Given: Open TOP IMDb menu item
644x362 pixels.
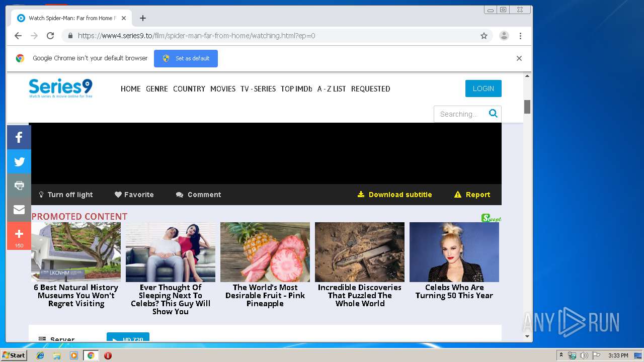Looking at the screenshot, I should pos(296,88).
